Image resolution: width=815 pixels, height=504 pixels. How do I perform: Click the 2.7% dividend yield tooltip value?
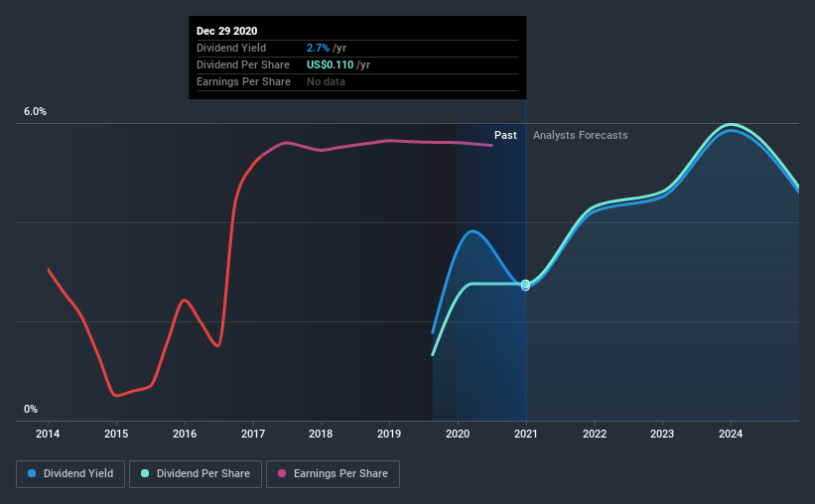(x=318, y=48)
